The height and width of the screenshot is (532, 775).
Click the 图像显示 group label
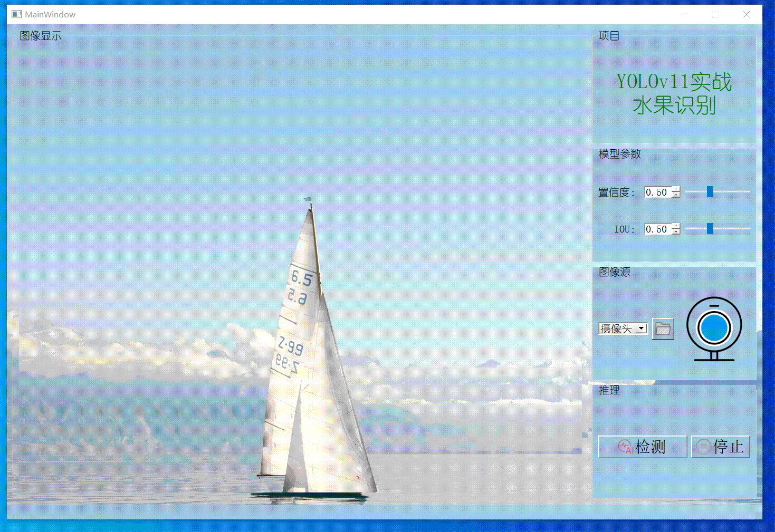point(41,36)
